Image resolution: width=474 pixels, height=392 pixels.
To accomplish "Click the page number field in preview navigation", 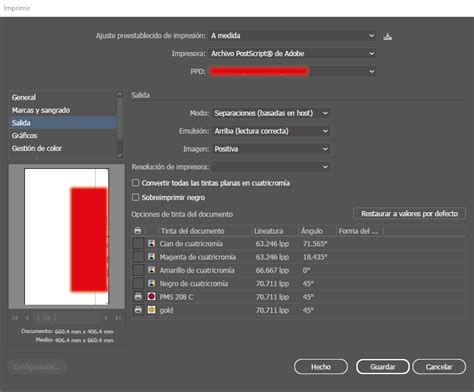I will 66,318.
